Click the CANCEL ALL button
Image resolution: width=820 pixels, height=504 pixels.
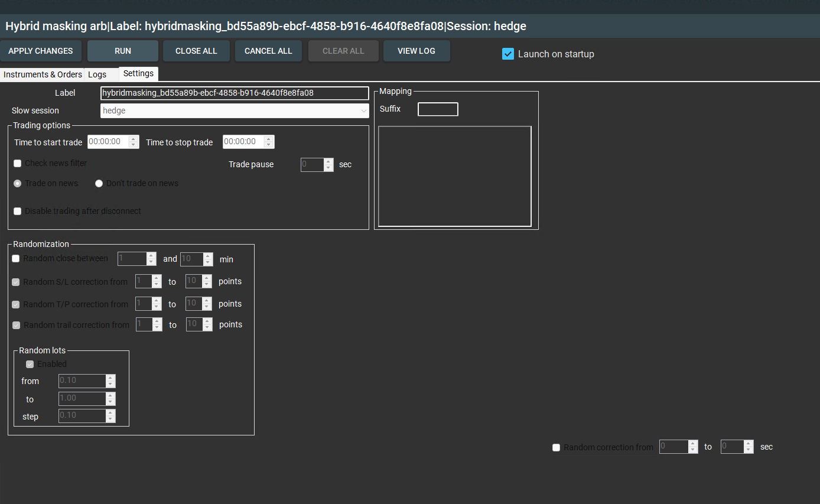[268, 51]
